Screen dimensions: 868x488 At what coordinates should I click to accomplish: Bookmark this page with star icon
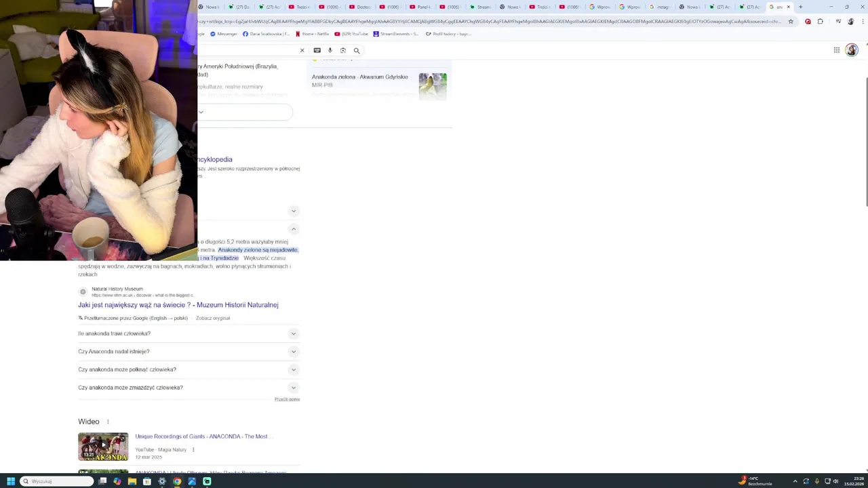[x=791, y=21]
